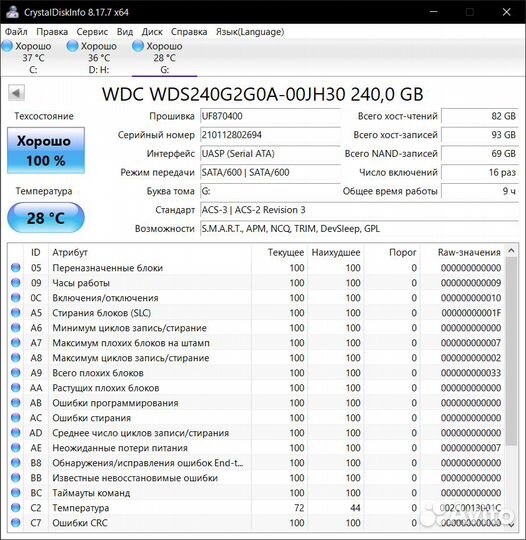The height and width of the screenshot is (540, 526).
Task: Click raw value 00000000033
Action: pos(471,373)
